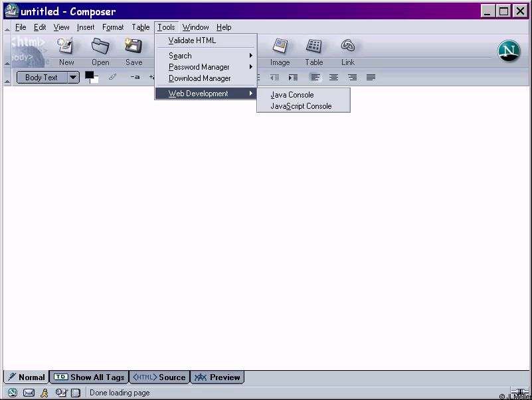Switch to Preview tab
The width and height of the screenshot is (532, 400).
pos(217,377)
